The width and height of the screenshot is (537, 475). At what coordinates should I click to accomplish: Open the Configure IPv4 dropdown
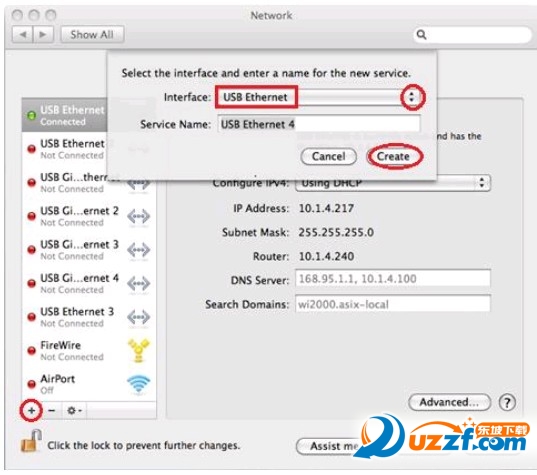click(393, 183)
